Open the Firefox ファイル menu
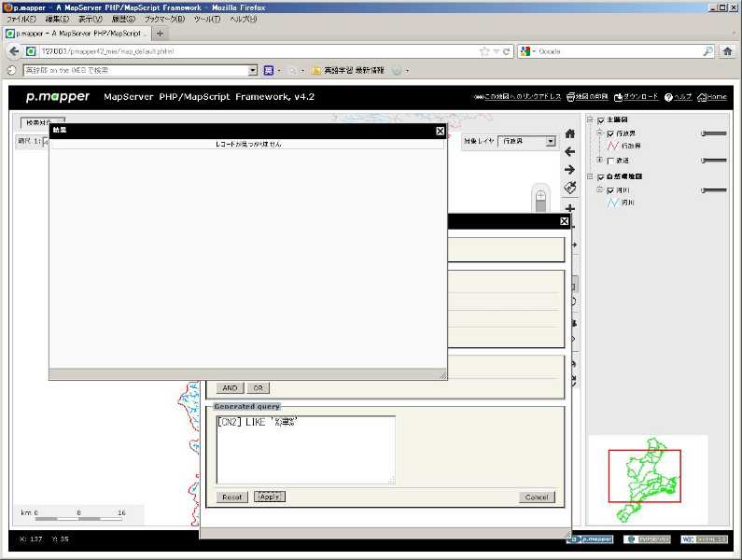Screen dimensions: 742x560 pyautogui.click(x=21, y=19)
